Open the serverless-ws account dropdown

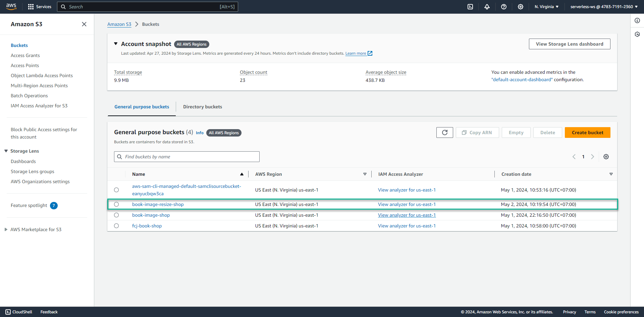tap(604, 7)
